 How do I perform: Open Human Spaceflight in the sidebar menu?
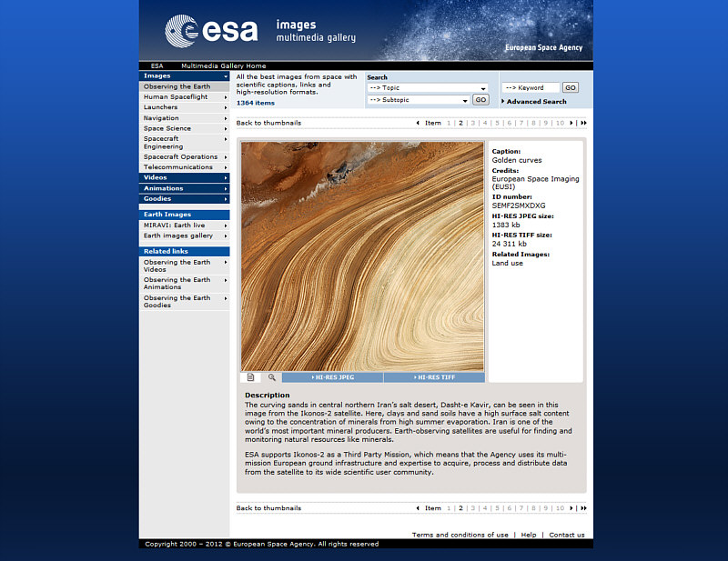(x=184, y=96)
